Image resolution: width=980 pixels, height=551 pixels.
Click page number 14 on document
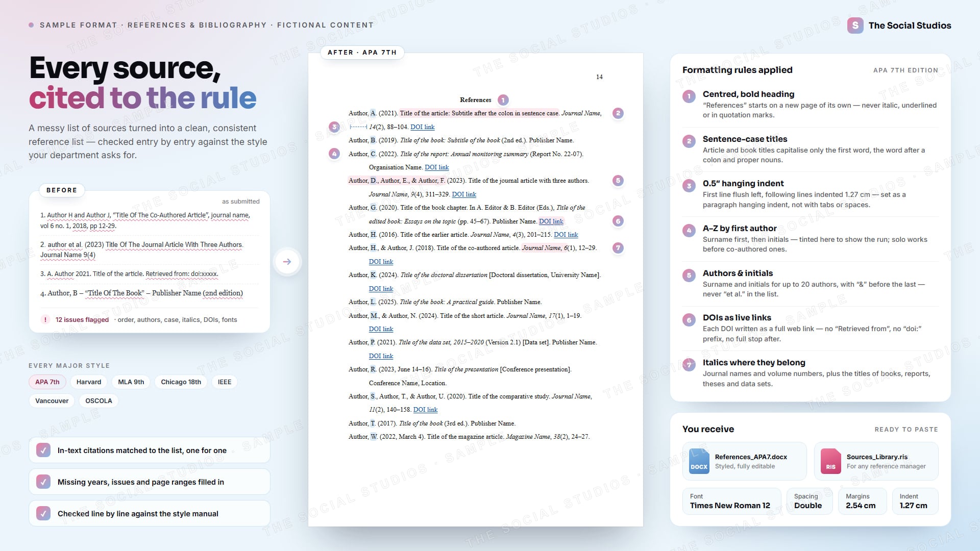[x=599, y=77]
